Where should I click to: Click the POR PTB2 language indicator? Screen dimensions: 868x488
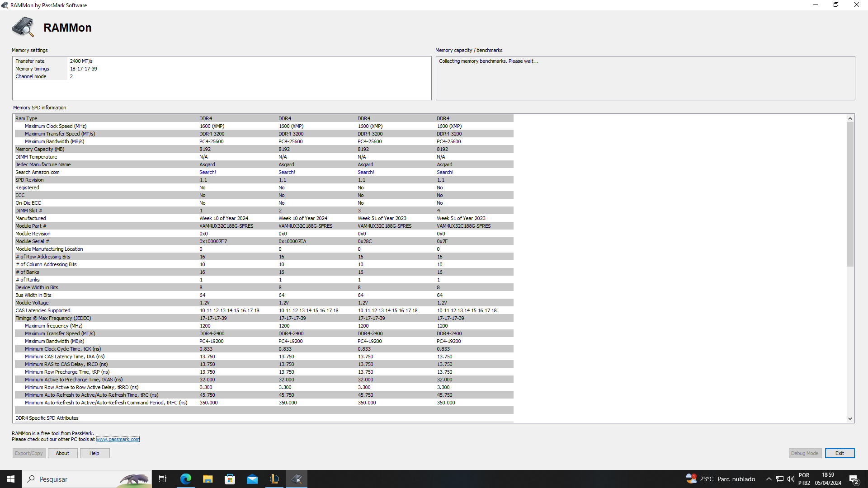[x=804, y=479]
